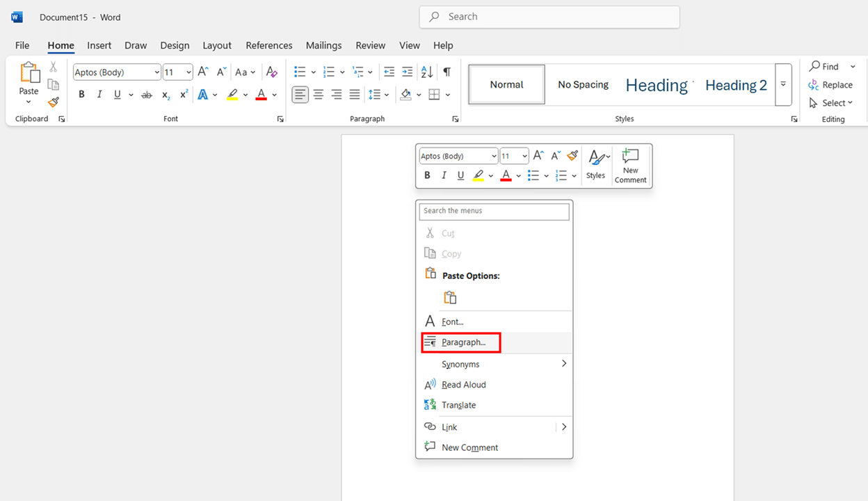Click the Bullets list icon in the ribbon
This screenshot has height=501, width=868.
point(300,72)
